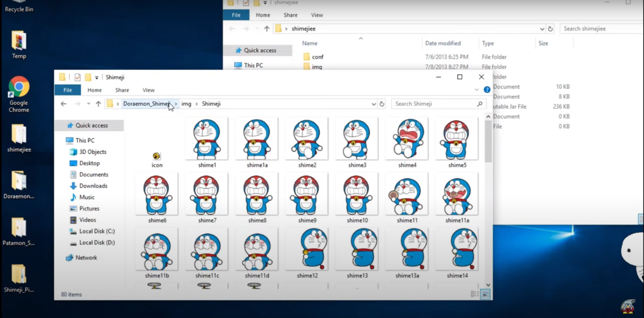
Task: Refresh the shimejiee window
Action: coord(550,29)
